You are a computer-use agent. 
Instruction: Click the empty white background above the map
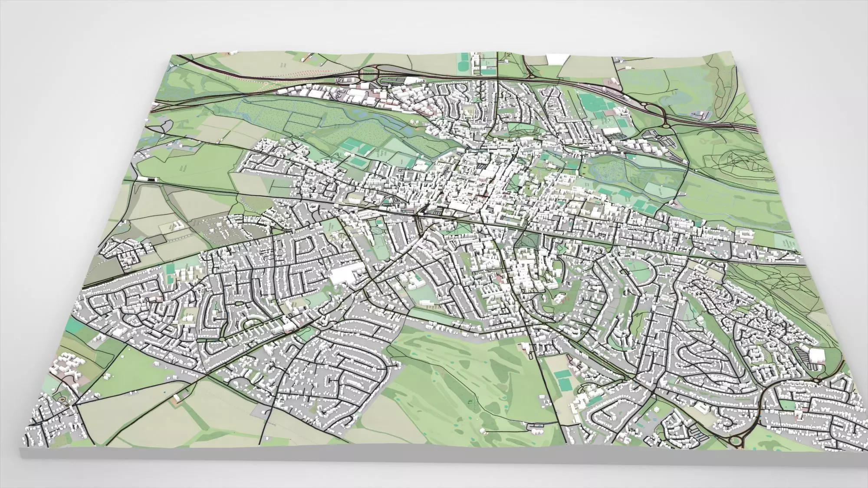click(x=434, y=22)
